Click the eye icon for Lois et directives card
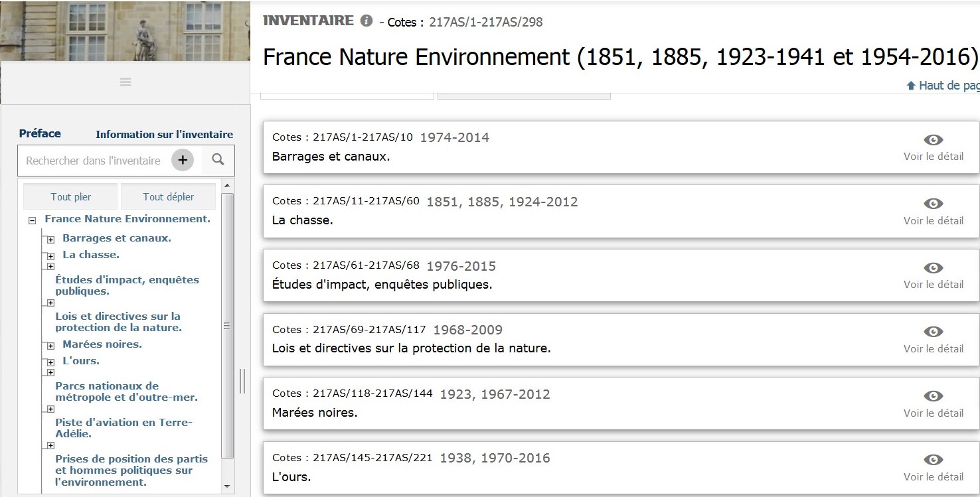This screenshot has height=497, width=980. pos(933,332)
